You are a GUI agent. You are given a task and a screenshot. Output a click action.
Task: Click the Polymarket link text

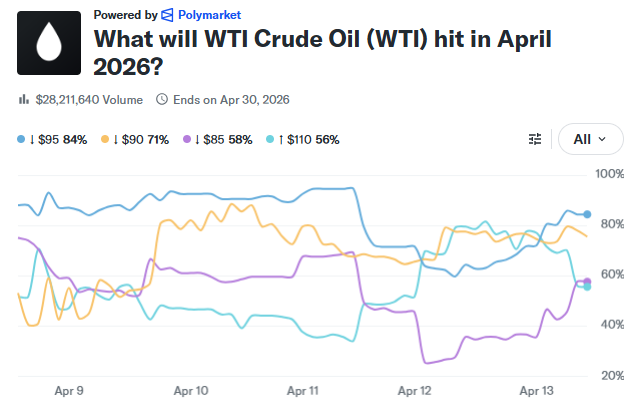(x=206, y=15)
